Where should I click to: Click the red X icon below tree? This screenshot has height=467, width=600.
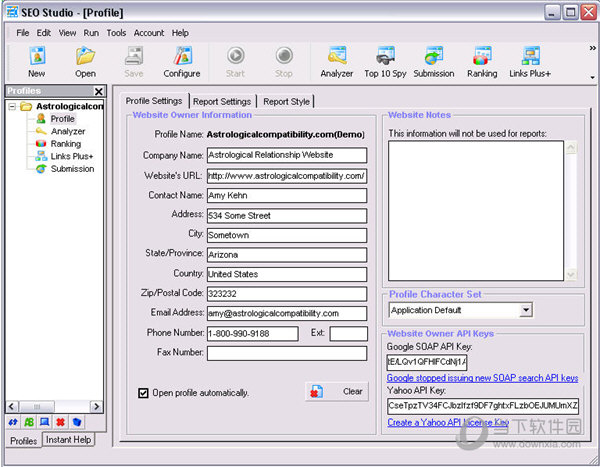pyautogui.click(x=60, y=422)
